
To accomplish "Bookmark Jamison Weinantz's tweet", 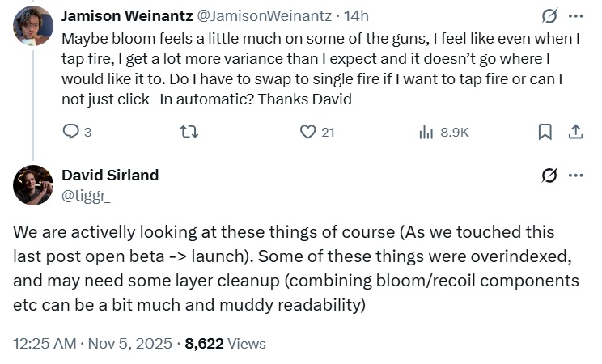I will click(x=545, y=132).
